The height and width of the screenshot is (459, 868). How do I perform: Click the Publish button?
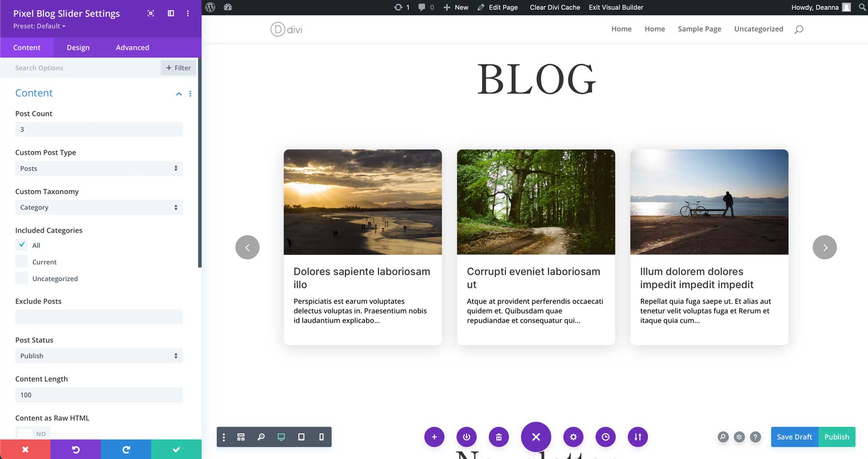837,436
